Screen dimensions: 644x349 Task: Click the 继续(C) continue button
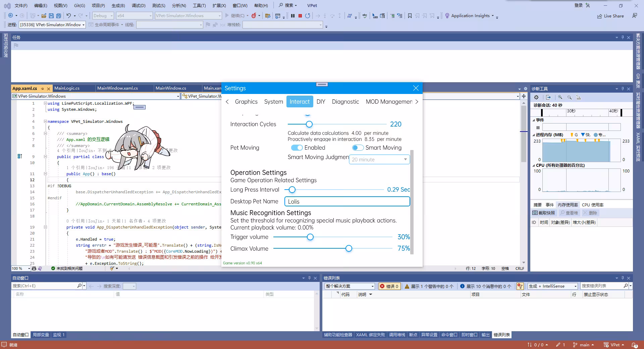(x=234, y=15)
